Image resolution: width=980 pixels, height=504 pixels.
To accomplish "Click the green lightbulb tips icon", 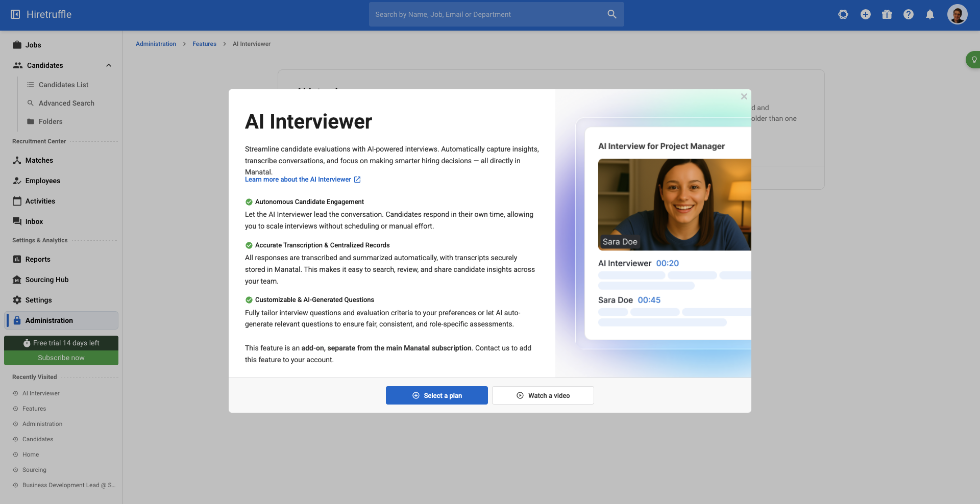I will (974, 60).
